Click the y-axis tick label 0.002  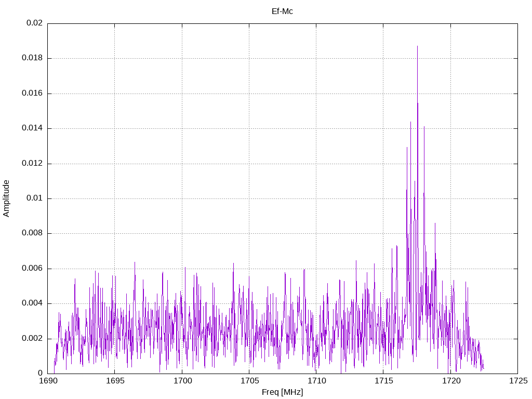pyautogui.click(x=32, y=338)
